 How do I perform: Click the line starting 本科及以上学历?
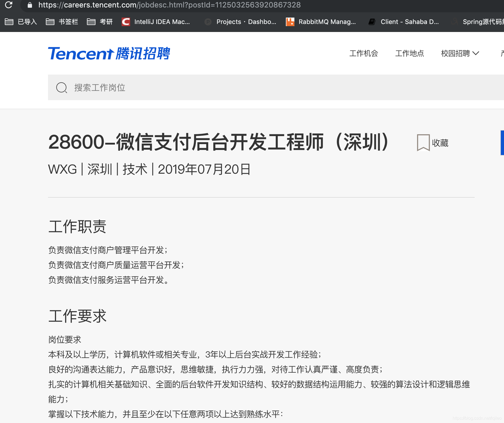(x=185, y=355)
